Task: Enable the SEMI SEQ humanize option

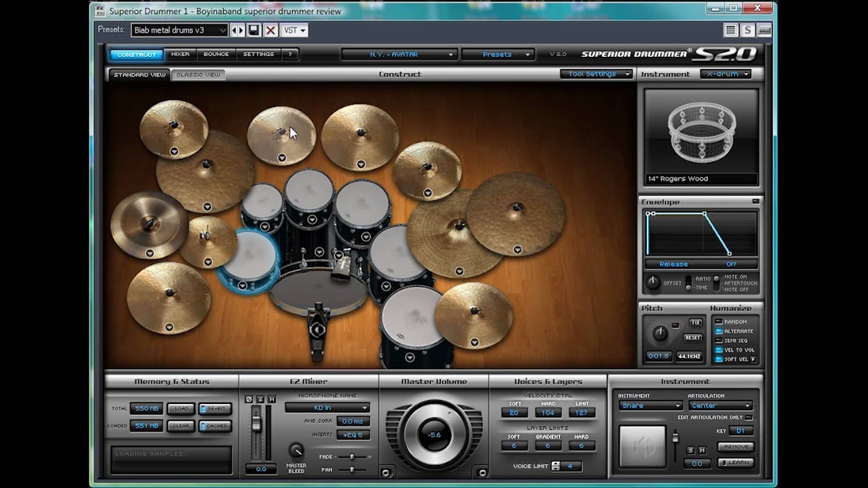Action: pos(719,341)
